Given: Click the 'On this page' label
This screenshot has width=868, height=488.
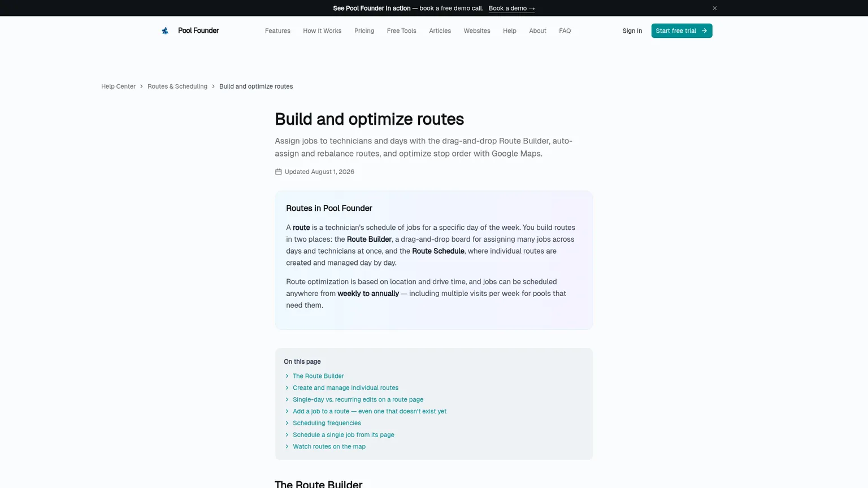Looking at the screenshot, I should click(x=302, y=361).
